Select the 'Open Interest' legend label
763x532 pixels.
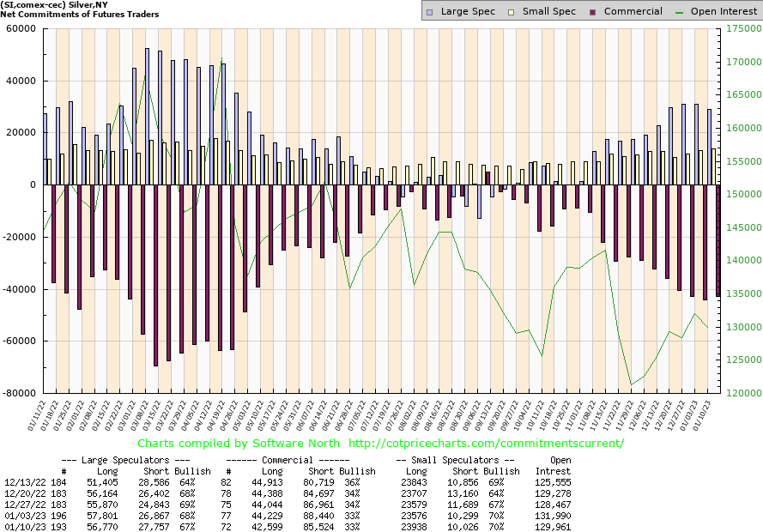[724, 12]
